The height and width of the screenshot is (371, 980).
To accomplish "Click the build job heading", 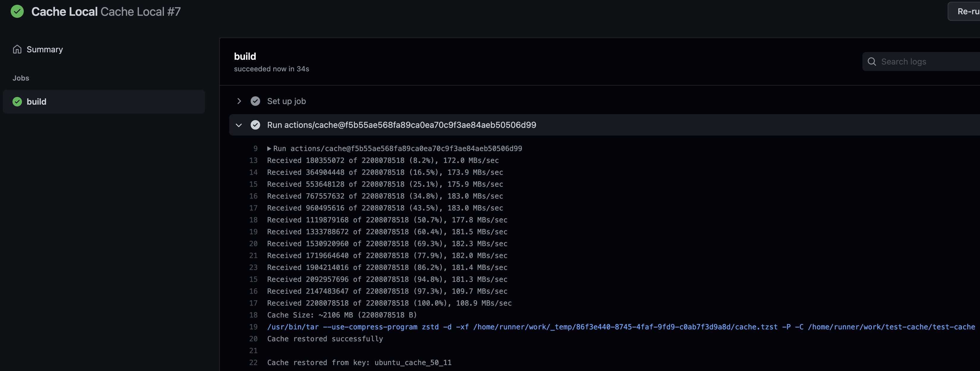I will click(x=245, y=56).
